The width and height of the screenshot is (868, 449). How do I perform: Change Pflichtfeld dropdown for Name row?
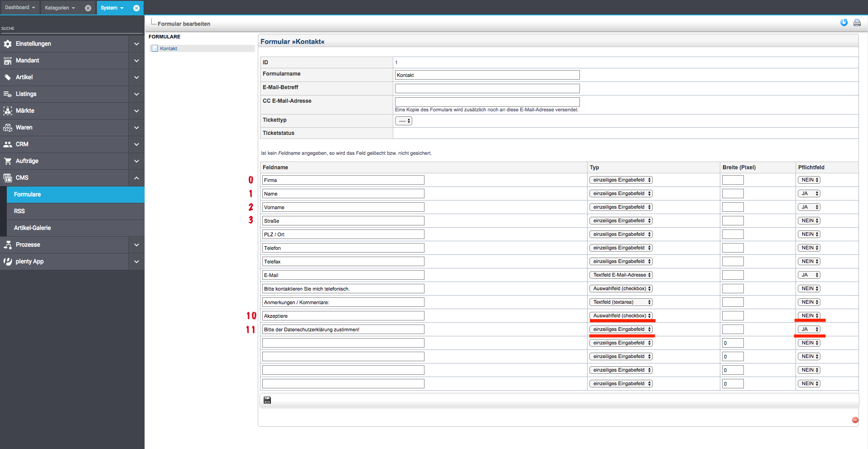809,194
